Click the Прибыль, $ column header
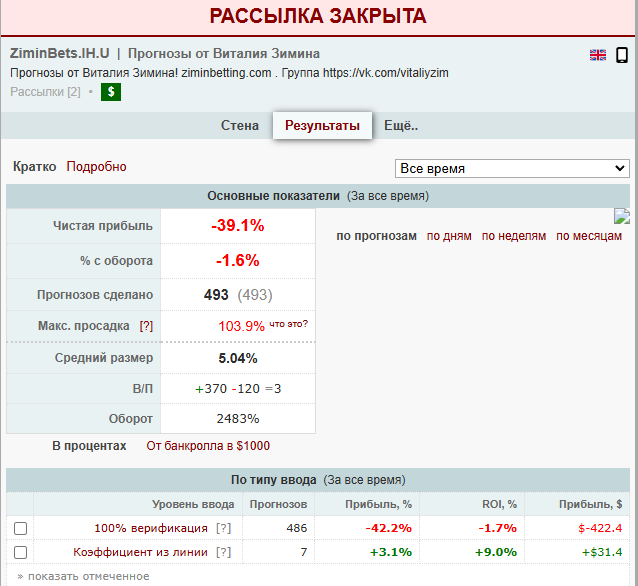 click(590, 504)
